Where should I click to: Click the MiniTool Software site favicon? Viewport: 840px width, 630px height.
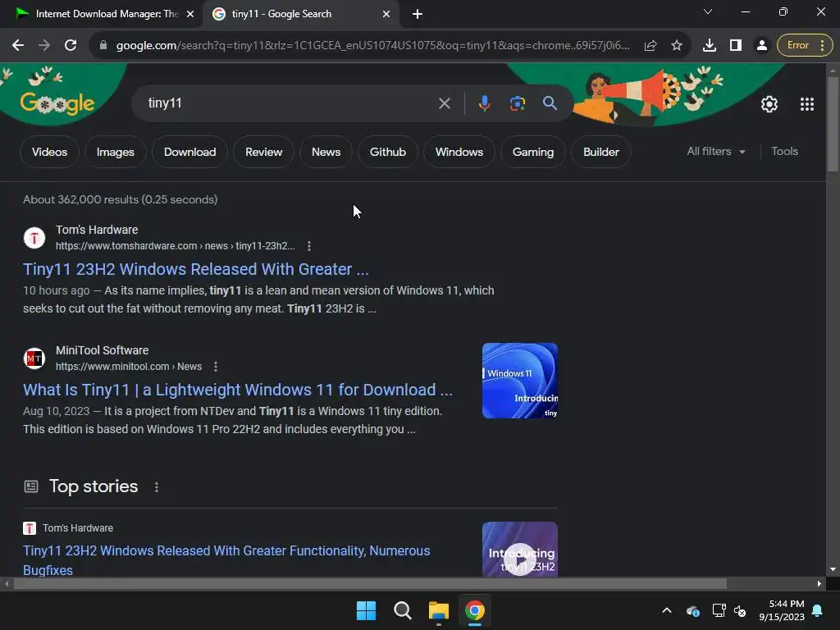[x=34, y=358]
